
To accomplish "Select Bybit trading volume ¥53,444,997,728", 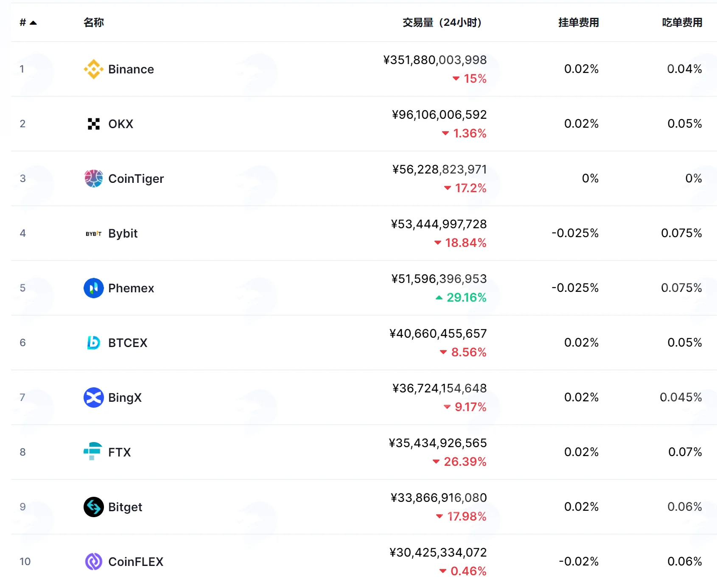I will [439, 224].
